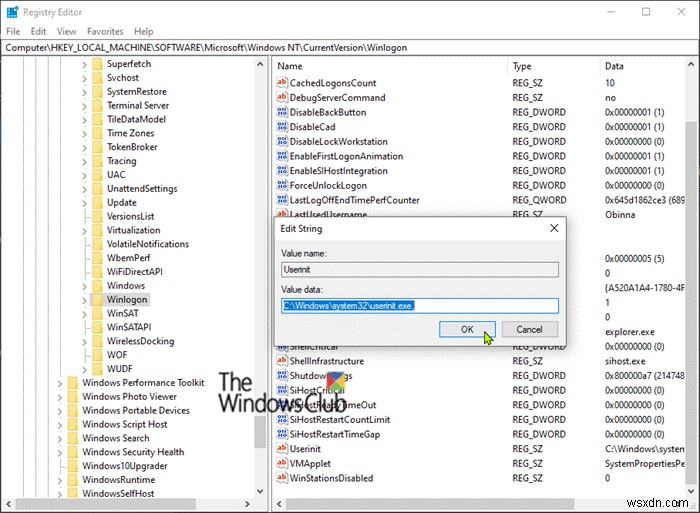The height and width of the screenshot is (513, 700).
Task: Open the File menu
Action: [13, 31]
